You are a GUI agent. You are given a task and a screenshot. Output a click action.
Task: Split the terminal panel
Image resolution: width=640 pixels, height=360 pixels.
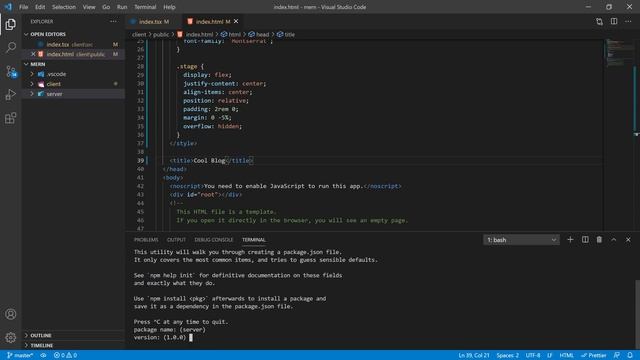[585, 240]
